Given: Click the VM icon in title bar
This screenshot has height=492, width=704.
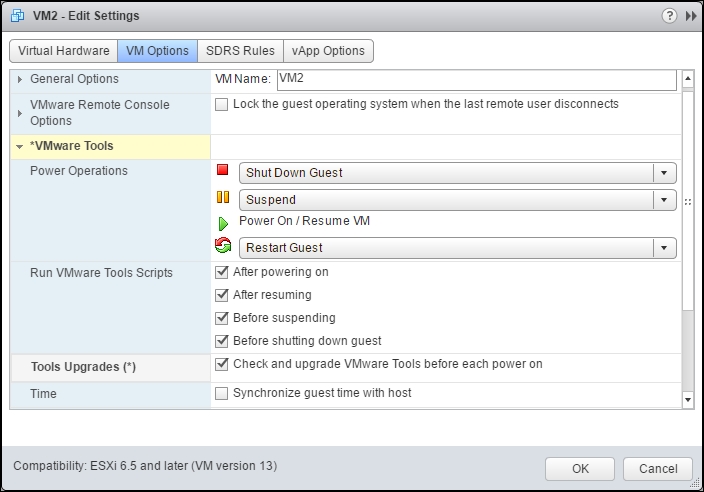Looking at the screenshot, I should (17, 16).
